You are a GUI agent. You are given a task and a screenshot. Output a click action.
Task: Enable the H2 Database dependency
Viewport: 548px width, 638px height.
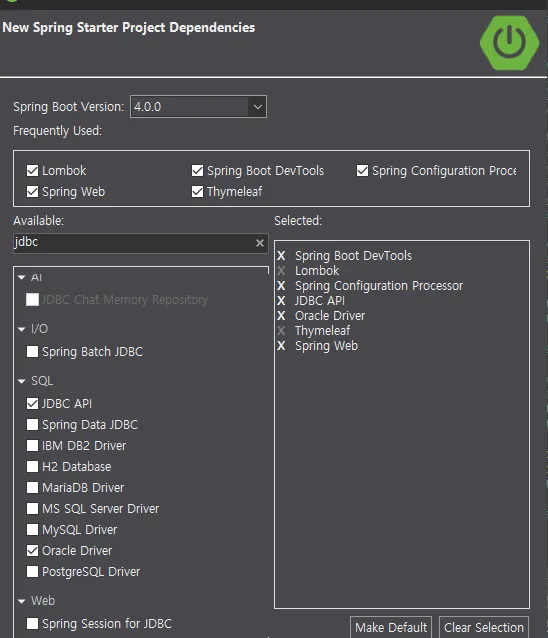click(33, 467)
